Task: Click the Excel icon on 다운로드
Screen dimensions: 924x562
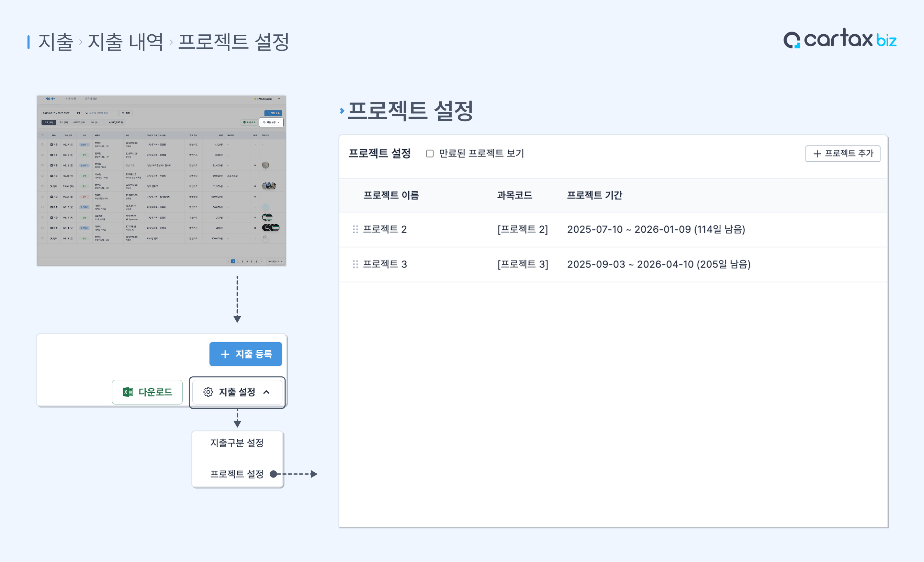Action: pyautogui.click(x=127, y=392)
